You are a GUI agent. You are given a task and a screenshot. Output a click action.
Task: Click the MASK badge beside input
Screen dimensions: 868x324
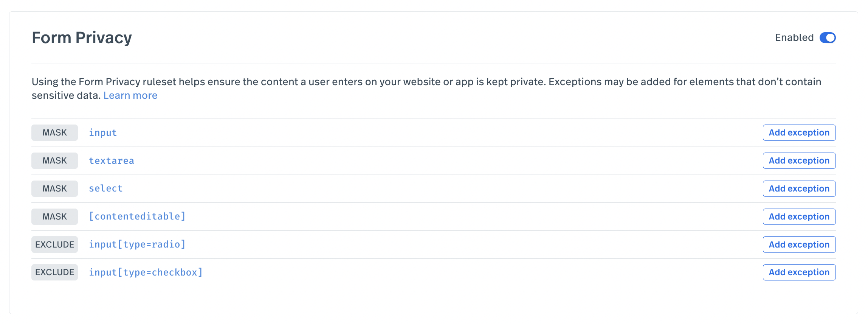(54, 133)
